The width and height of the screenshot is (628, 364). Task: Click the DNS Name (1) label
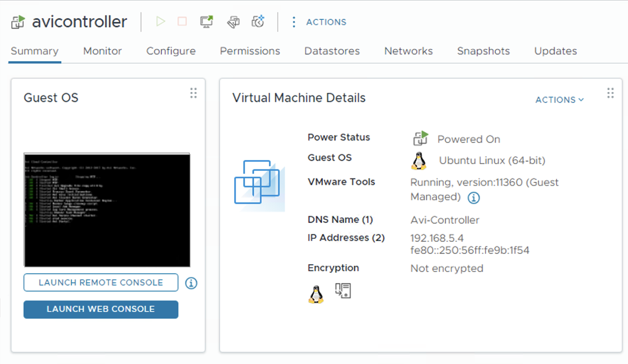point(340,220)
